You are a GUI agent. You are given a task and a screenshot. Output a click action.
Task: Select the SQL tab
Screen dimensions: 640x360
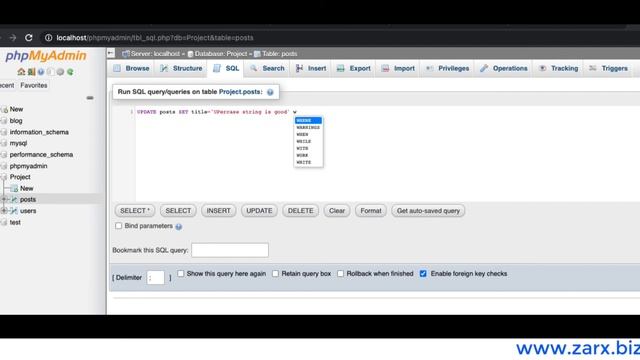226,69
